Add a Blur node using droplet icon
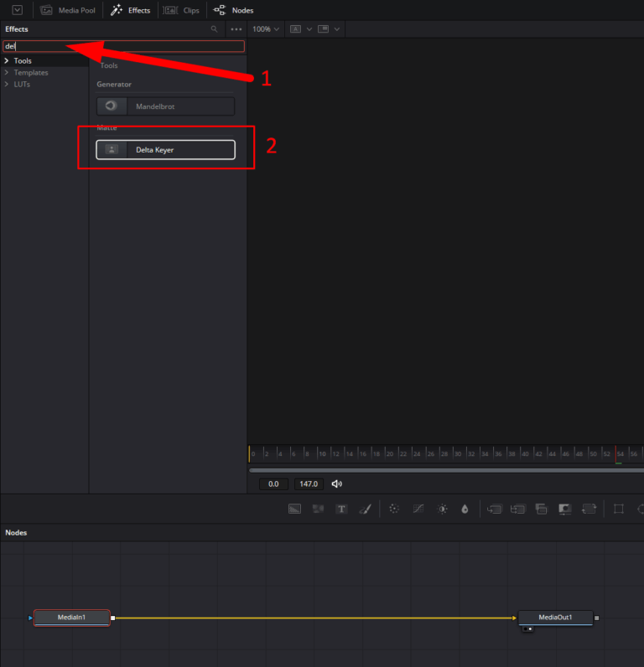This screenshot has height=667, width=644. pos(465,509)
